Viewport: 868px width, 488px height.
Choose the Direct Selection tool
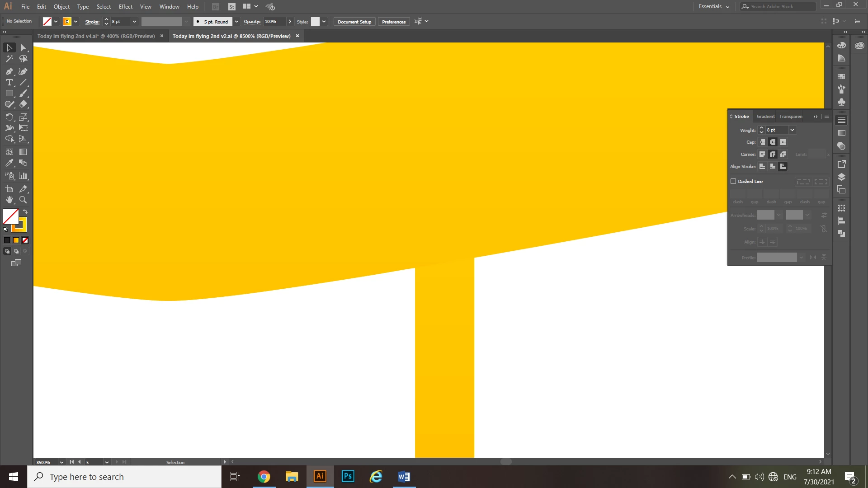click(x=23, y=48)
